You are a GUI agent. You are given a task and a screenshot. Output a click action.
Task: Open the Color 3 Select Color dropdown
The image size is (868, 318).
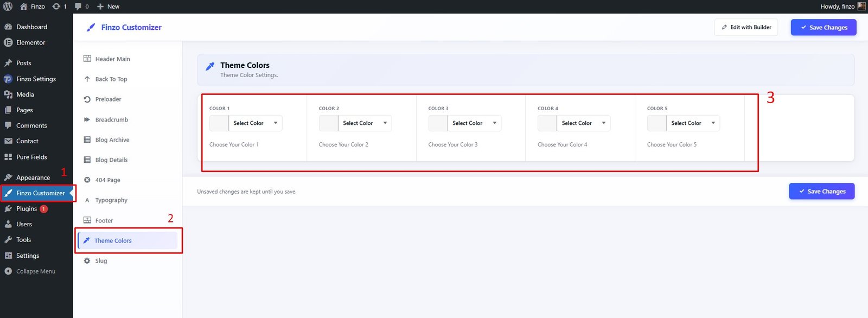click(475, 123)
